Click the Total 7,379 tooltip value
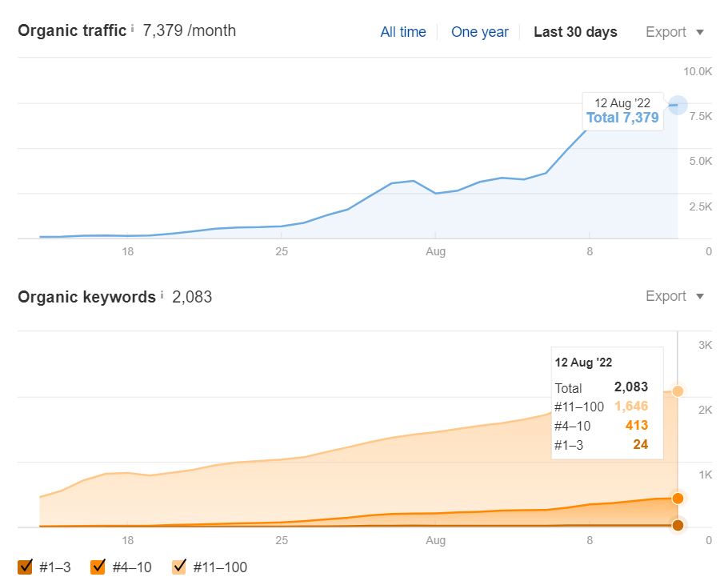This screenshot has width=728, height=585. tap(622, 118)
